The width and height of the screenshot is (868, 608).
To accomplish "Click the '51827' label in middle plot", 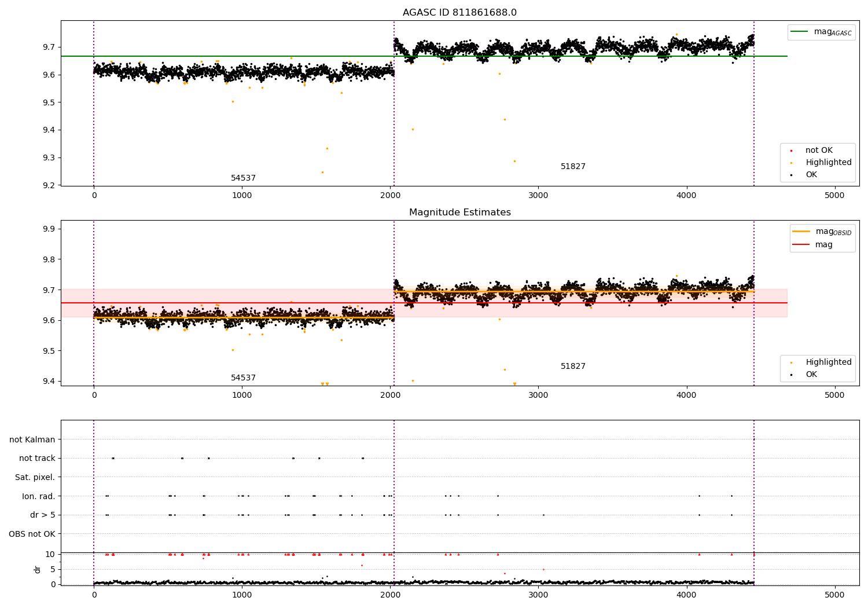I will click(x=573, y=367).
